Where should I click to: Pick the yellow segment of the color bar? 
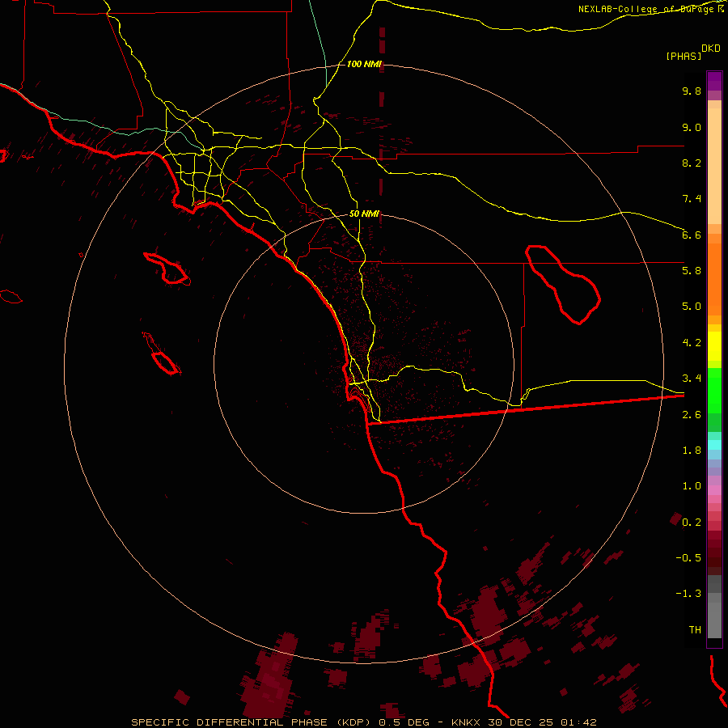714,346
